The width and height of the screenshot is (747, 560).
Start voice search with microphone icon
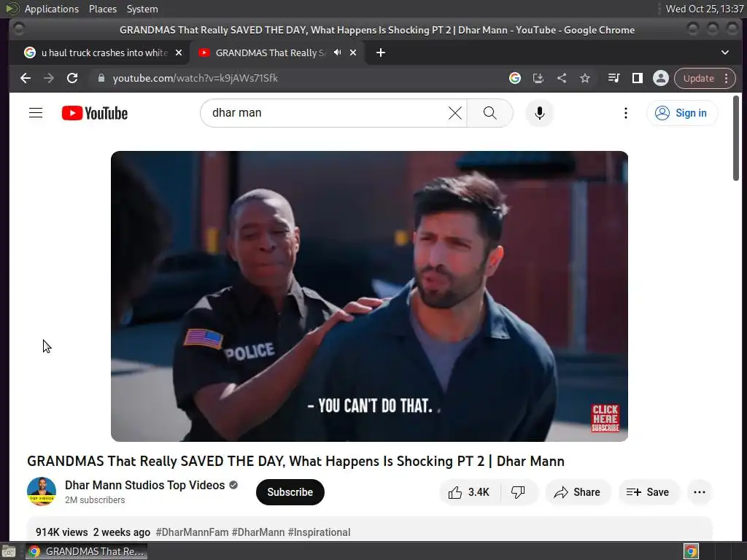539,113
